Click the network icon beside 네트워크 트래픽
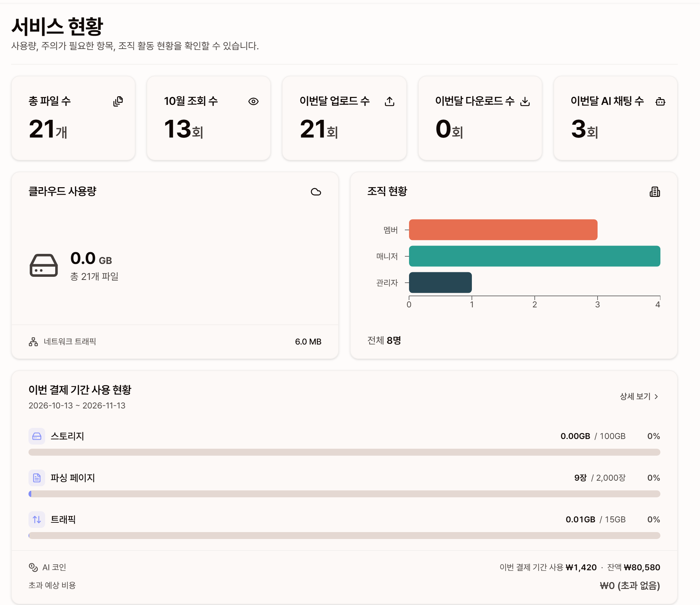Screen dimensions: 700x605 (33, 342)
